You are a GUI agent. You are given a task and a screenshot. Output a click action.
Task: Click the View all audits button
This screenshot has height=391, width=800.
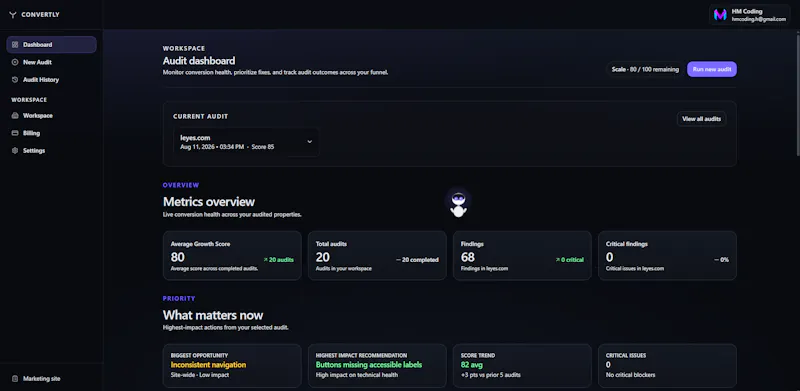tap(702, 118)
